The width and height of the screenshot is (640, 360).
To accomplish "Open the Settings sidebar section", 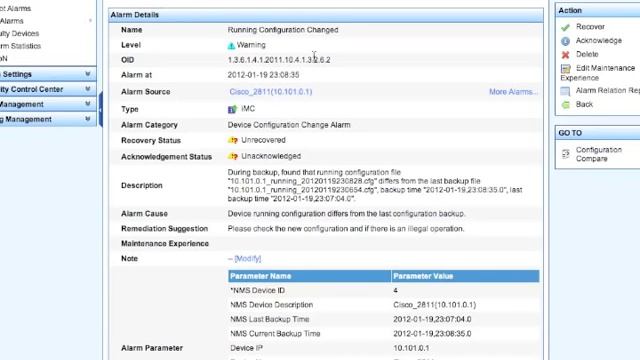I will pos(48,74).
